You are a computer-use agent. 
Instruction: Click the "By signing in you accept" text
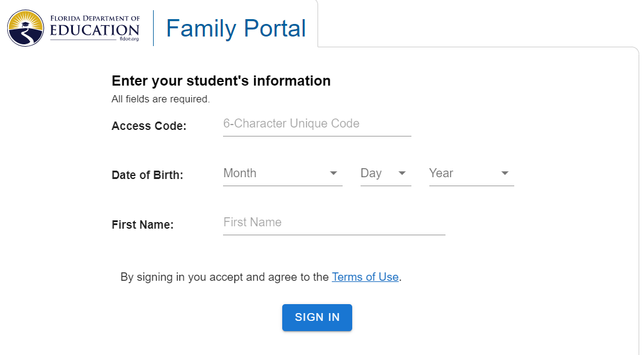224,277
